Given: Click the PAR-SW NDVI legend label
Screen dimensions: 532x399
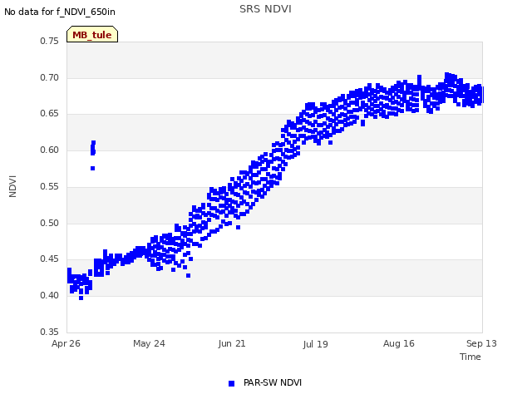Looking at the screenshot, I should [x=273, y=382].
